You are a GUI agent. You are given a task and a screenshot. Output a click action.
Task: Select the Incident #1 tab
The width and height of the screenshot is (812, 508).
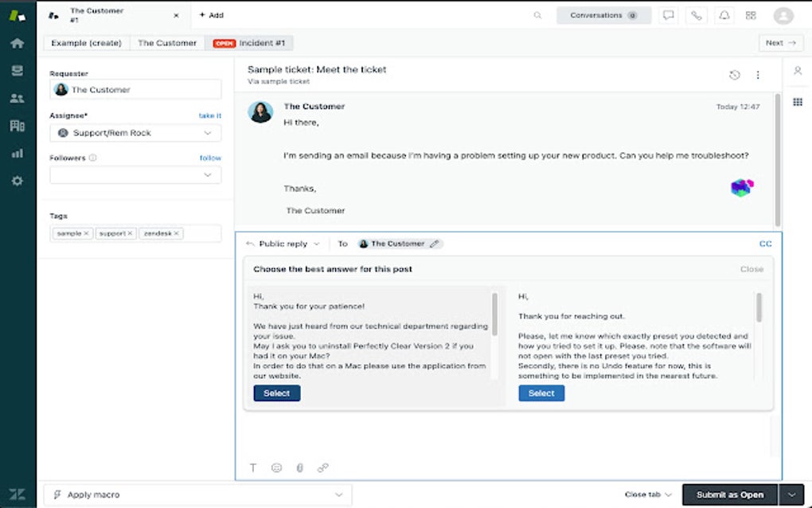coord(249,43)
